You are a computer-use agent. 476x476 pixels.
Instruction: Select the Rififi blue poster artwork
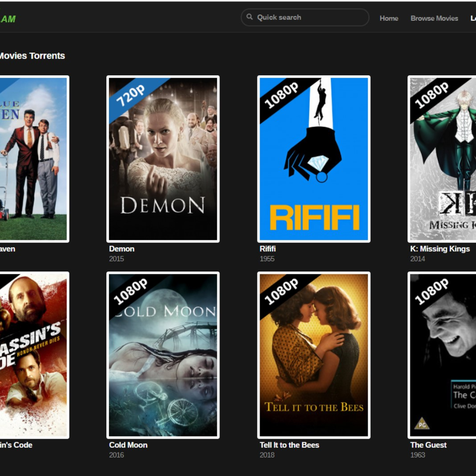point(314,159)
